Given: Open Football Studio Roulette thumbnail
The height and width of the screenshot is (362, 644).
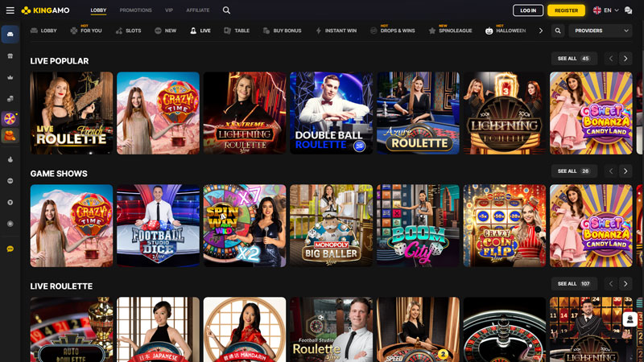Looking at the screenshot, I should [332, 330].
